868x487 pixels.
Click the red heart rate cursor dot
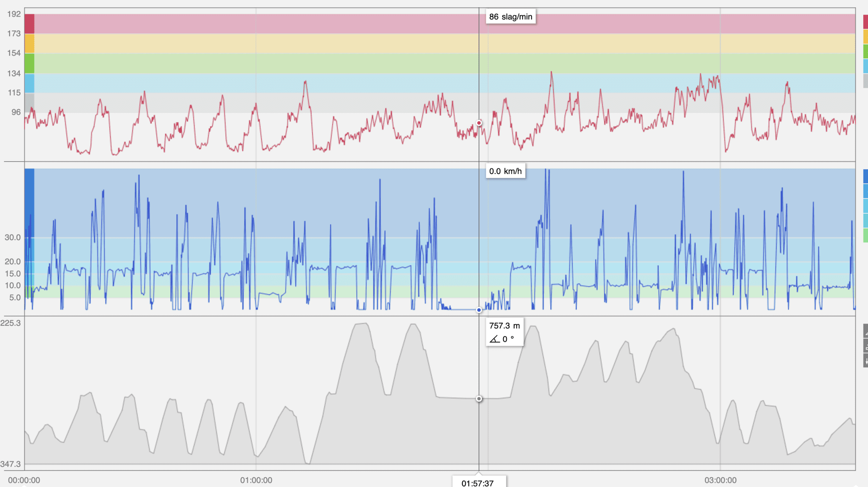(x=479, y=123)
